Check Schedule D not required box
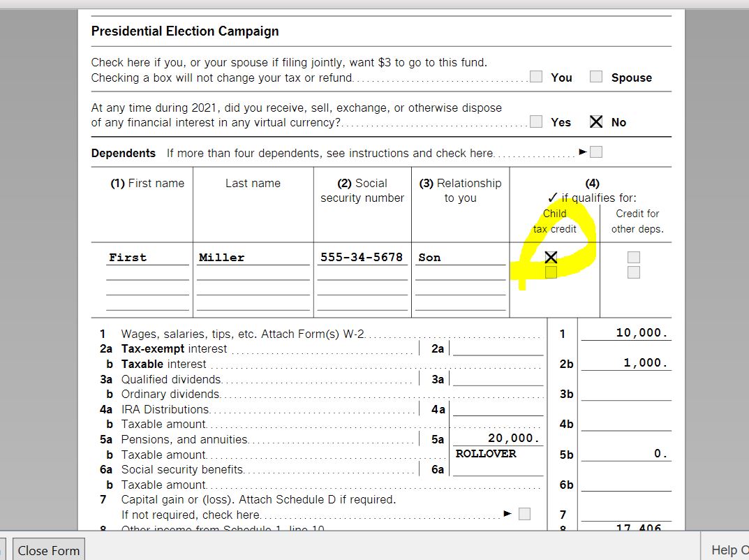The image size is (749, 560). tap(524, 514)
